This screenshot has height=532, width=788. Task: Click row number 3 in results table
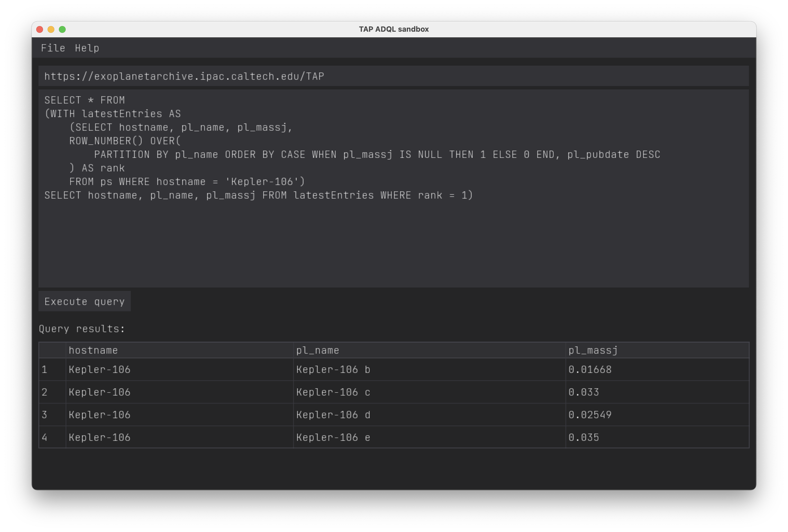45,415
